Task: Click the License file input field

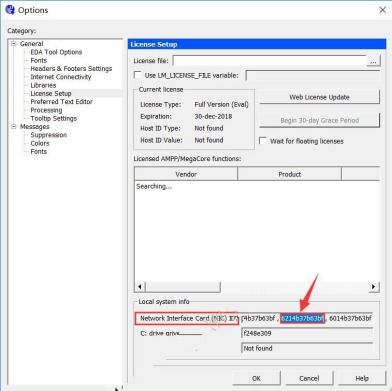Action: pyautogui.click(x=269, y=61)
